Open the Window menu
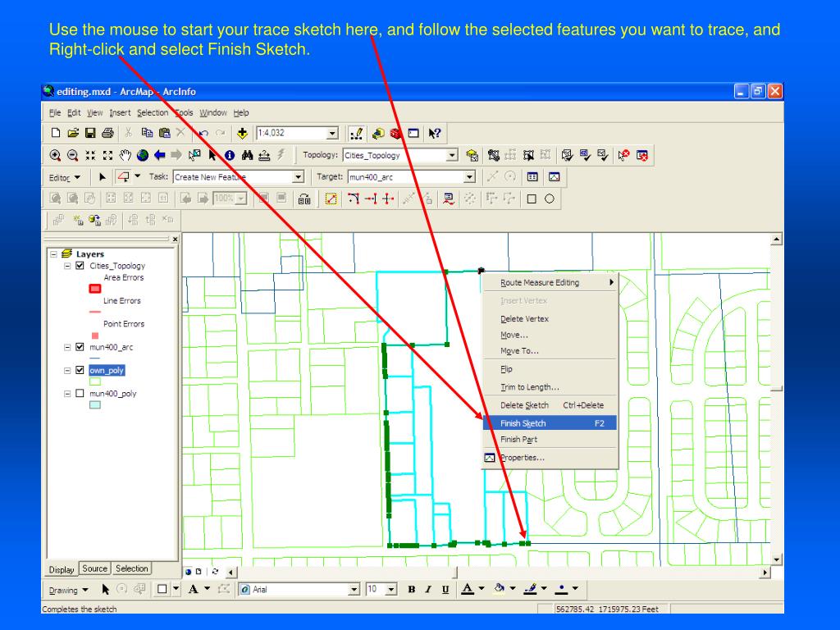This screenshot has height=630, width=840. [x=213, y=112]
